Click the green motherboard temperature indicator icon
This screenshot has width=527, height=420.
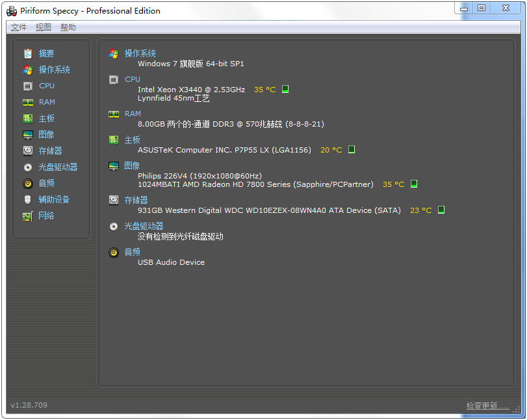(x=351, y=149)
